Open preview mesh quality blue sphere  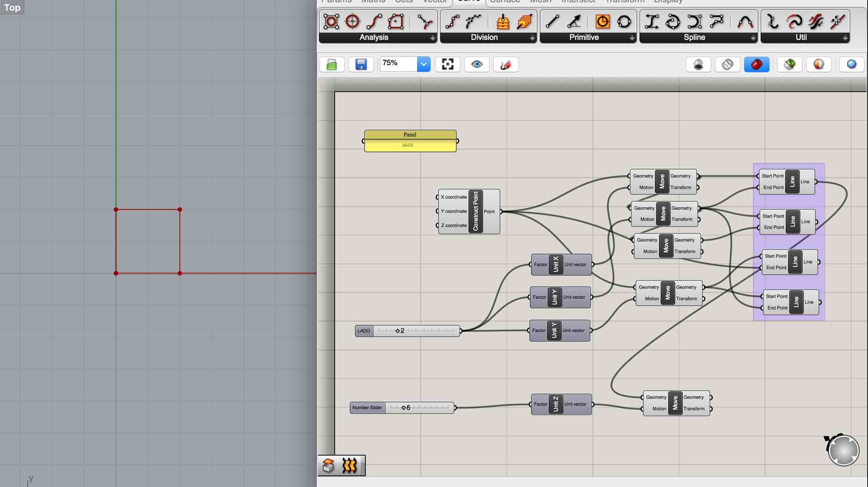(852, 64)
